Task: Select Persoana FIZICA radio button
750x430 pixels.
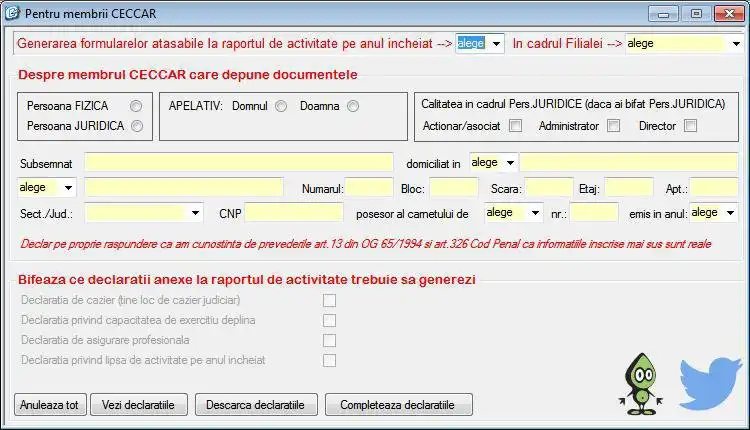Action: pos(136,106)
